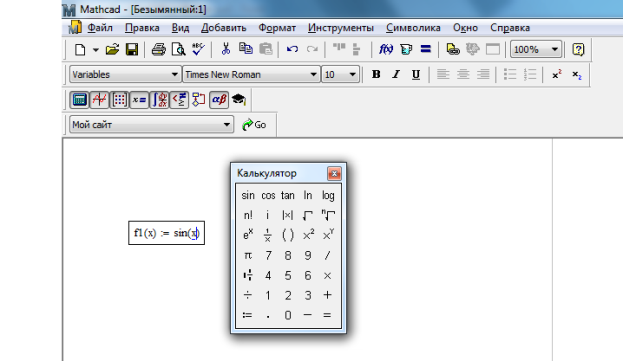Close the Калькулятор palette

(x=334, y=174)
